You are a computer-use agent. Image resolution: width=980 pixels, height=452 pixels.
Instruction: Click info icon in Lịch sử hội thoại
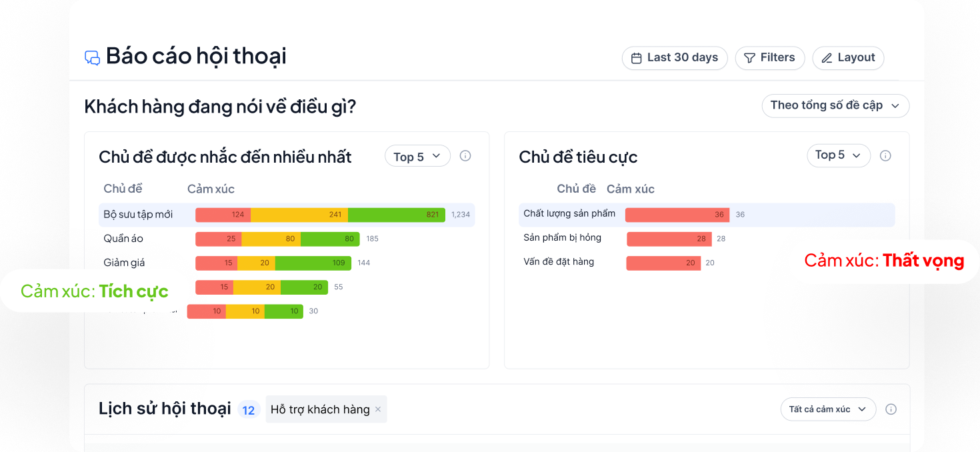tap(891, 409)
